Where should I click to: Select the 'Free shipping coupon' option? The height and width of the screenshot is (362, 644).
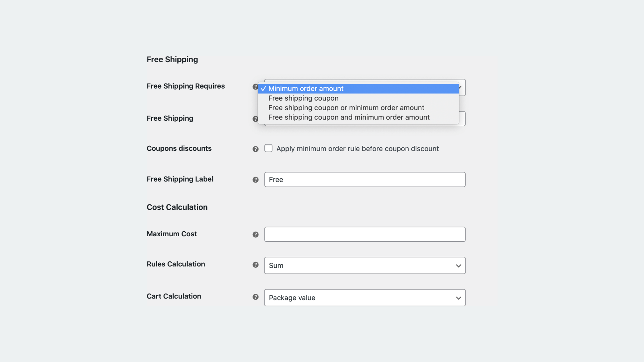click(x=303, y=98)
